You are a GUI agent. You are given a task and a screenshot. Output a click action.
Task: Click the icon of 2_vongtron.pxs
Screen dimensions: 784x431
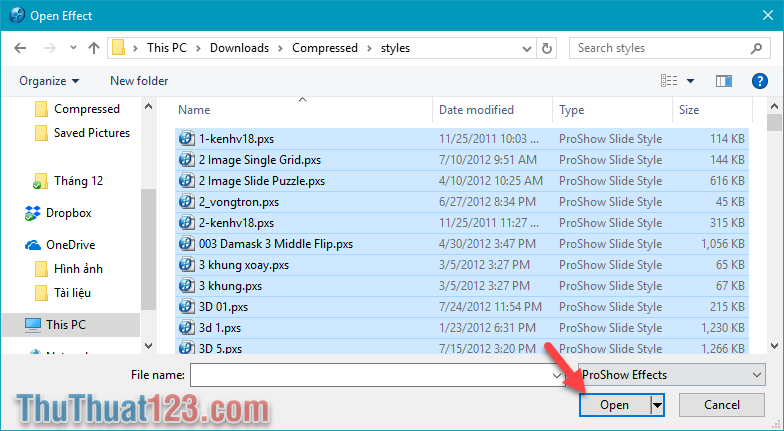click(186, 202)
